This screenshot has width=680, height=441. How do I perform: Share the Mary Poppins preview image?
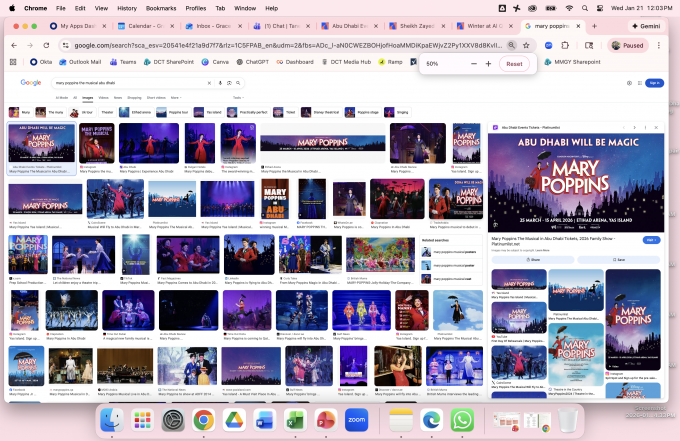click(533, 259)
